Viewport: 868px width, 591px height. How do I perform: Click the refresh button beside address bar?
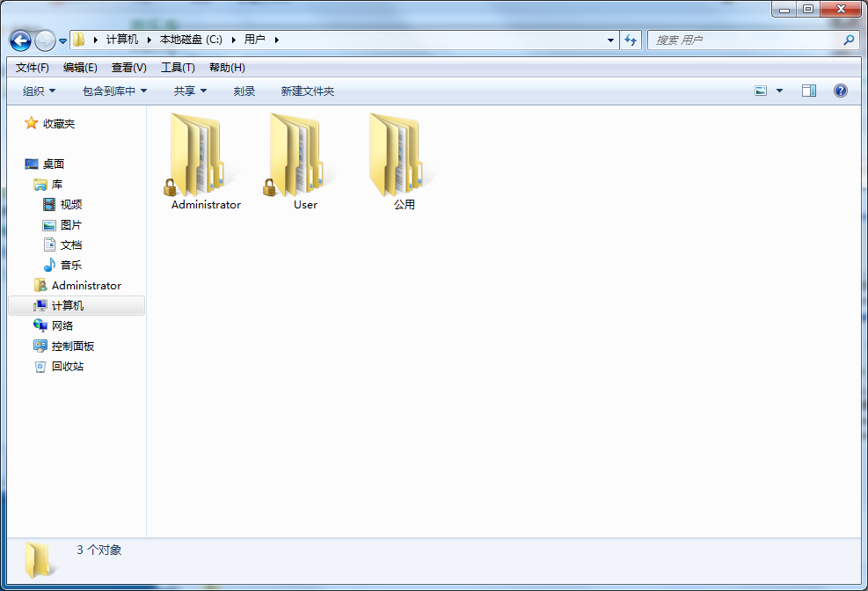pos(631,40)
